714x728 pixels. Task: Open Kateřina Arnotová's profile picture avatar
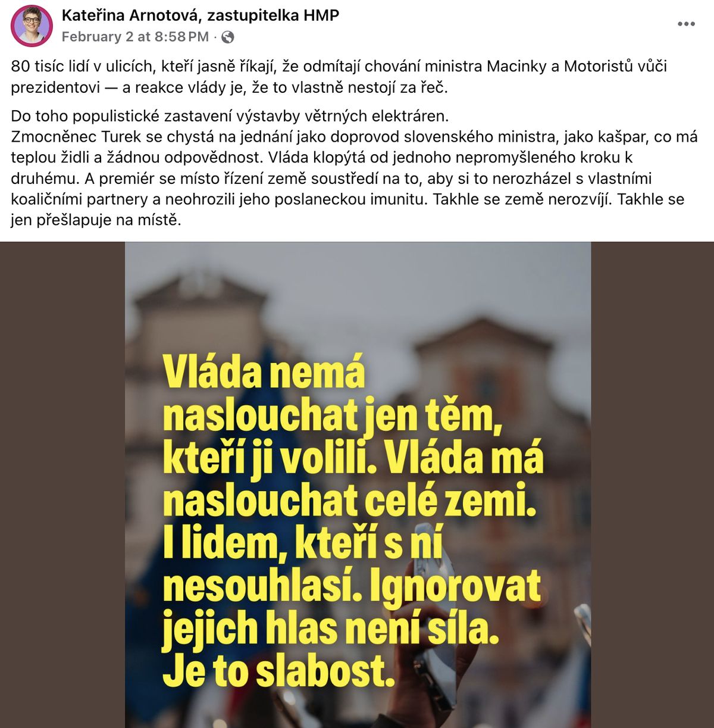(x=32, y=26)
